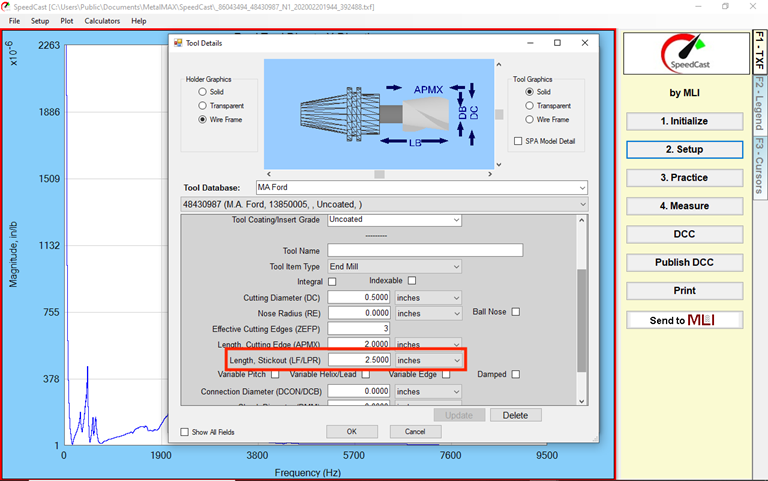Enable the Damped checkbox

coord(516,375)
